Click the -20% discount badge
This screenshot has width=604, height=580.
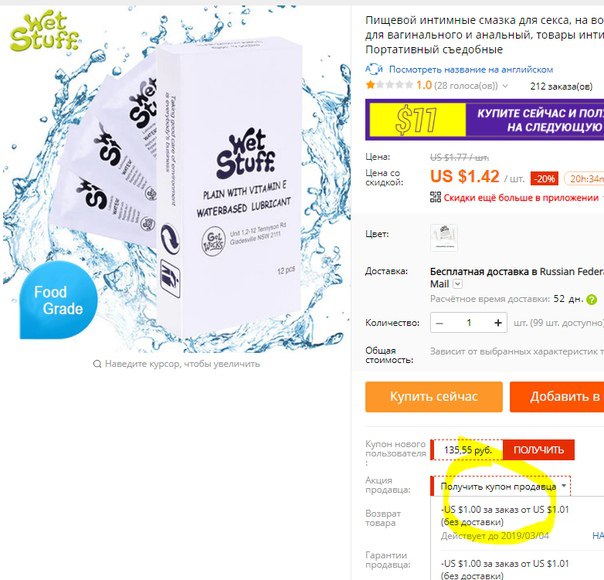[544, 179]
